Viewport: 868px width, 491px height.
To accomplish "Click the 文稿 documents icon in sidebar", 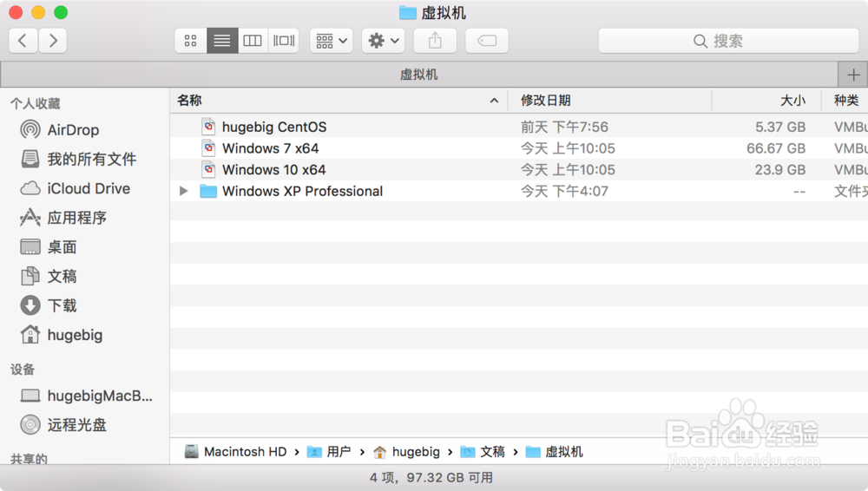I will [x=30, y=276].
